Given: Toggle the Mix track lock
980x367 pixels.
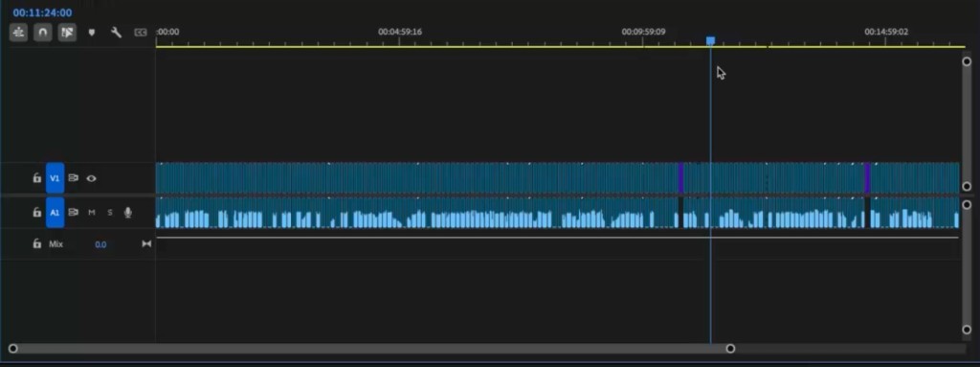Looking at the screenshot, I should coord(37,243).
